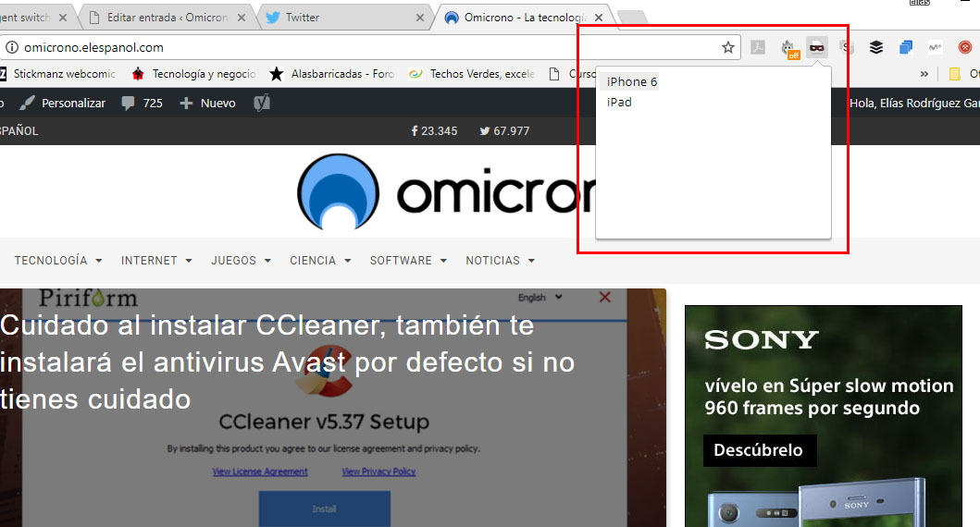
Task: Select iPad in the extension popup
Action: point(619,103)
